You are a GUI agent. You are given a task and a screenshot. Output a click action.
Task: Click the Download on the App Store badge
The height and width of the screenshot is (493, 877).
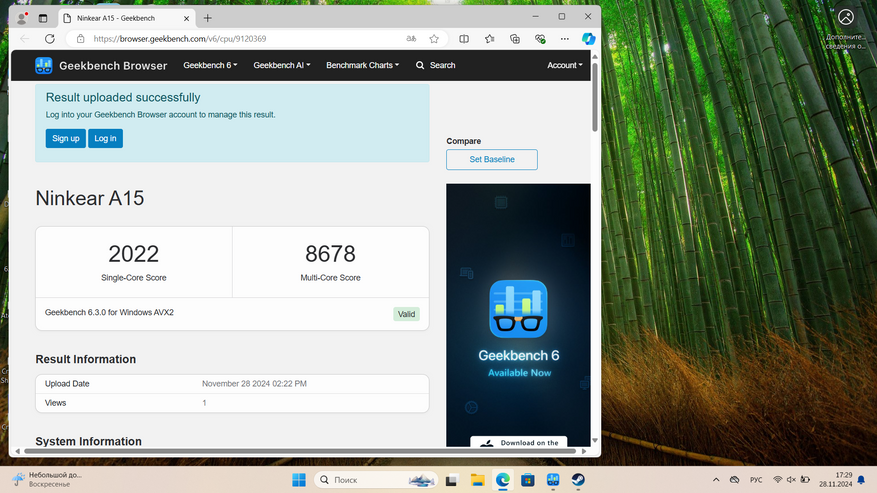click(x=518, y=442)
